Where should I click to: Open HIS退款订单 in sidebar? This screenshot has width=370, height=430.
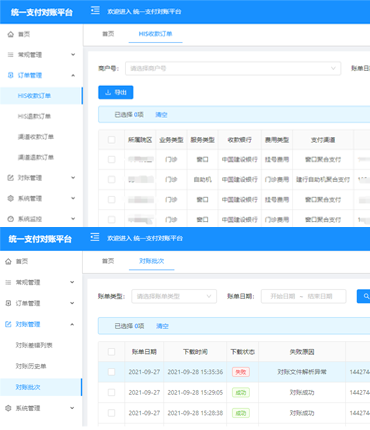(x=34, y=116)
